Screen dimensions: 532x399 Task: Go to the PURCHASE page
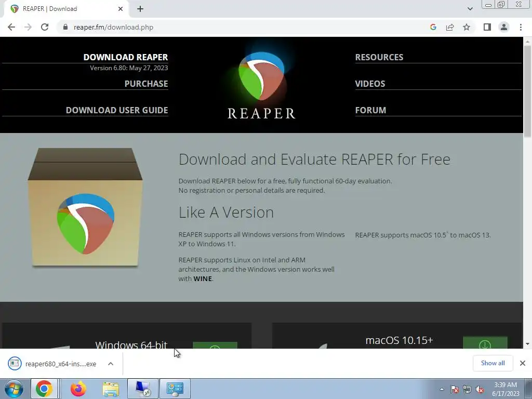click(146, 84)
